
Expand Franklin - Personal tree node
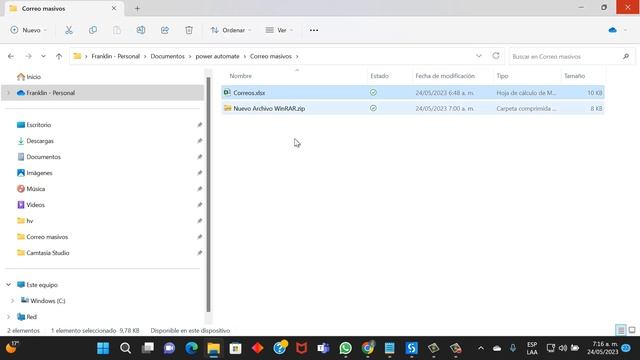click(9, 93)
